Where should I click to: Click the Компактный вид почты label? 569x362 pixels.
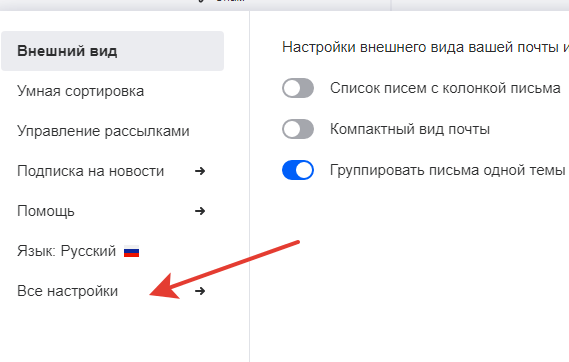click(x=410, y=129)
